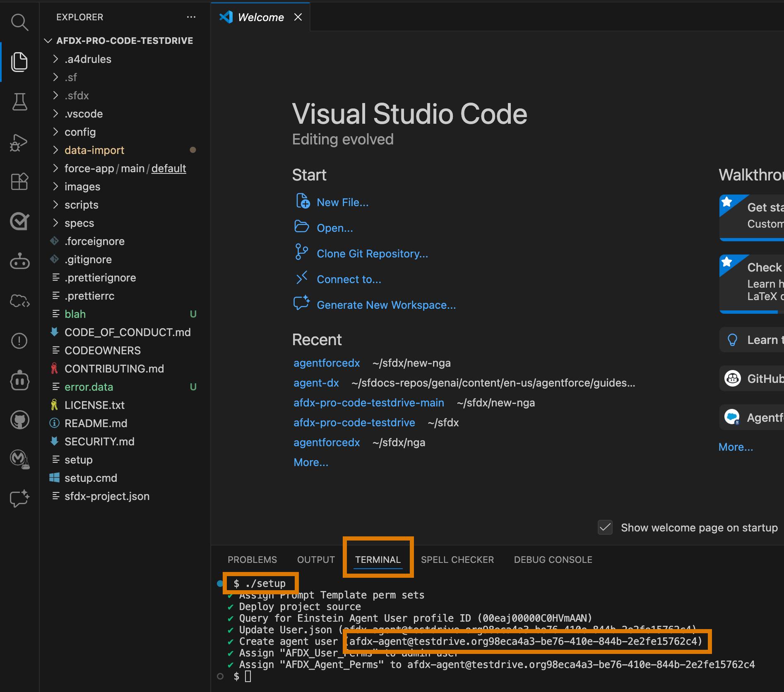784x692 pixels.
Task: Click the GitHub walkthrough icon
Action: pyautogui.click(x=732, y=378)
